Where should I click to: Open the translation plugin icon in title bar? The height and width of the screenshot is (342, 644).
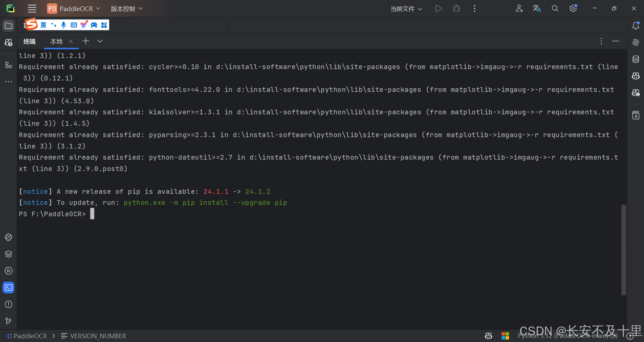click(537, 8)
